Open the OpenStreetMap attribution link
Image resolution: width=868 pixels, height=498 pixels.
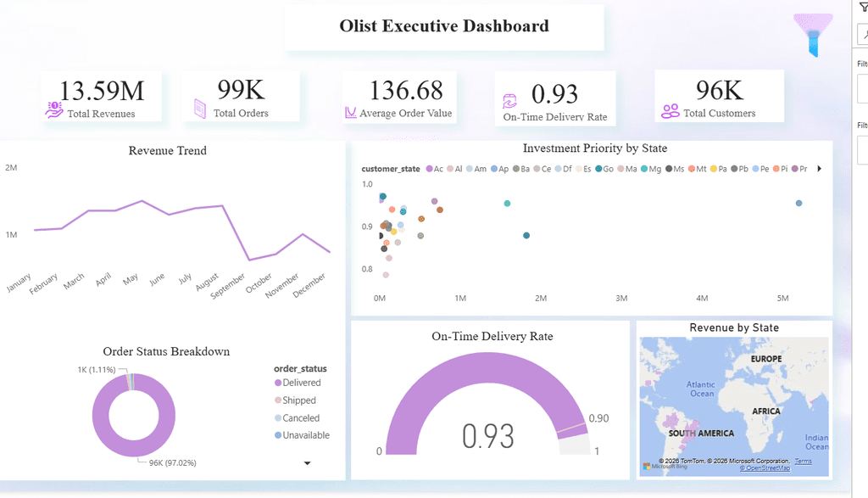[x=765, y=468]
